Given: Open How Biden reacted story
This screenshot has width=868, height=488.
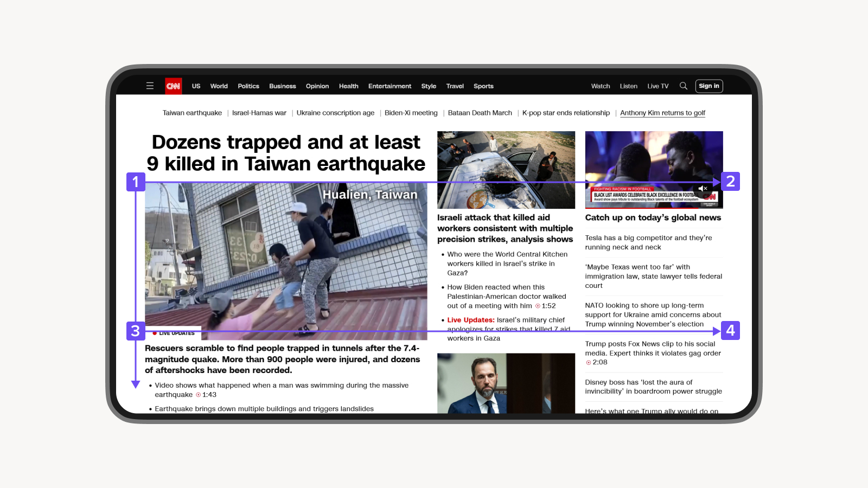Looking at the screenshot, I should coord(507,297).
